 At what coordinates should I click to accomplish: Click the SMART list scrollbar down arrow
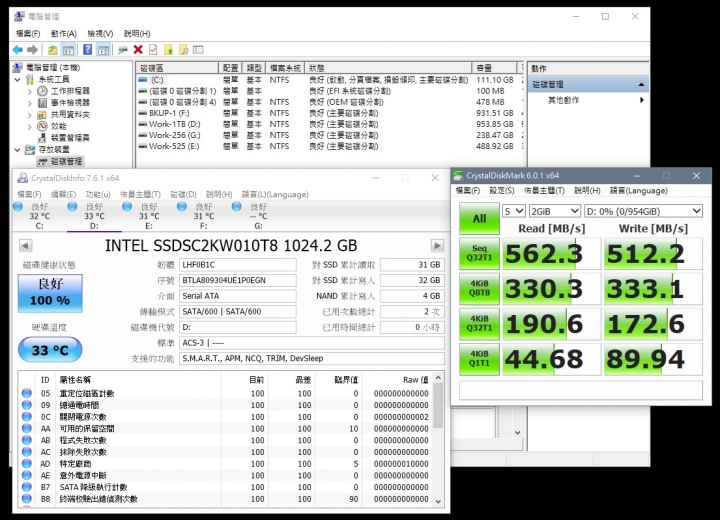coord(439,501)
